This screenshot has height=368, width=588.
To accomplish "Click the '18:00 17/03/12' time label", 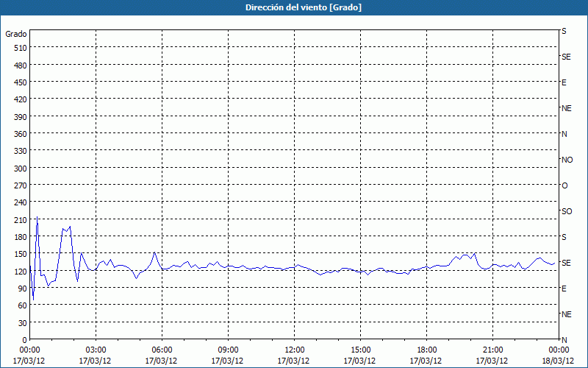I will [426, 355].
